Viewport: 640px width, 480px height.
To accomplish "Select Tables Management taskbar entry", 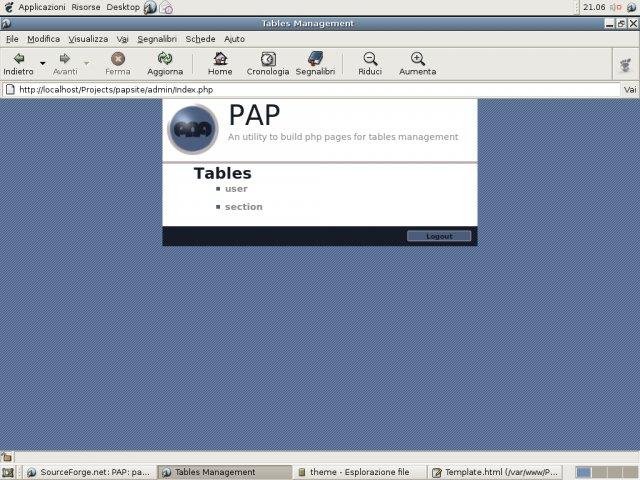I will (x=224, y=472).
